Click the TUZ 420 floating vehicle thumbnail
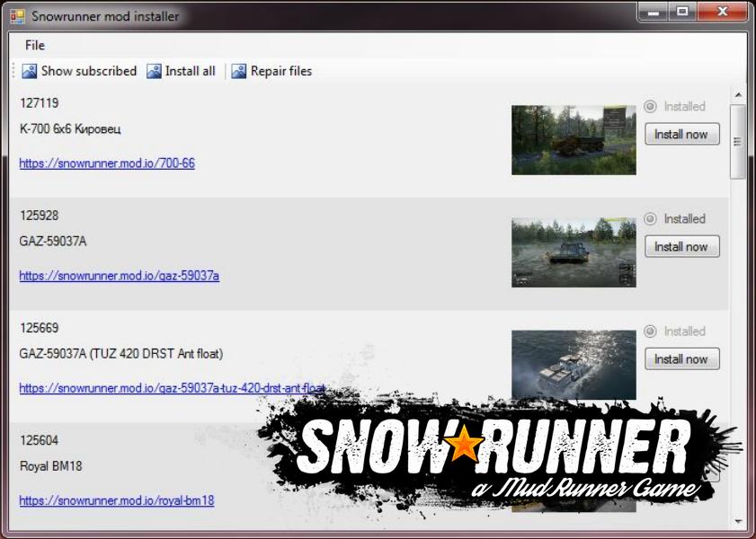Viewport: 756px width, 539px height. coord(574,364)
